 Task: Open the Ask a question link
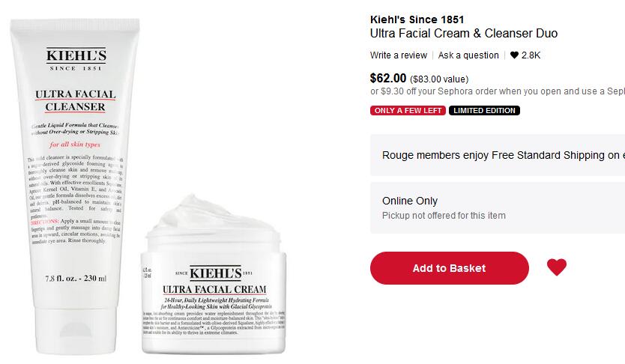click(x=468, y=55)
